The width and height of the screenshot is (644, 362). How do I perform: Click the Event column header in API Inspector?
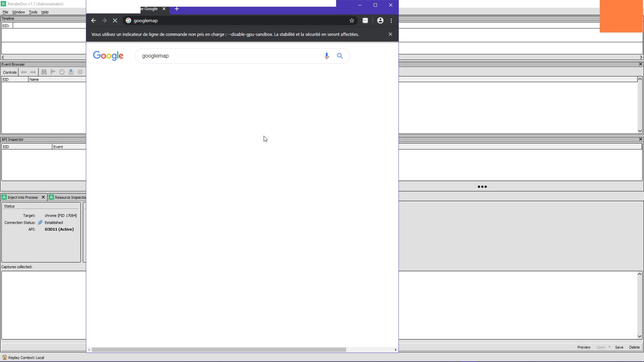[x=69, y=147]
